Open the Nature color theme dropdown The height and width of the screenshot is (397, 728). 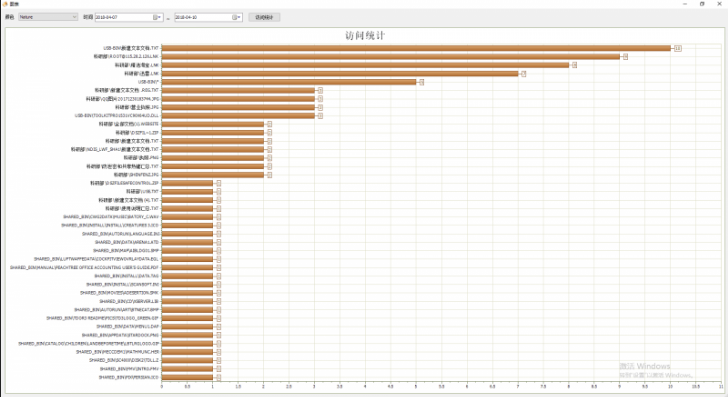(48, 17)
